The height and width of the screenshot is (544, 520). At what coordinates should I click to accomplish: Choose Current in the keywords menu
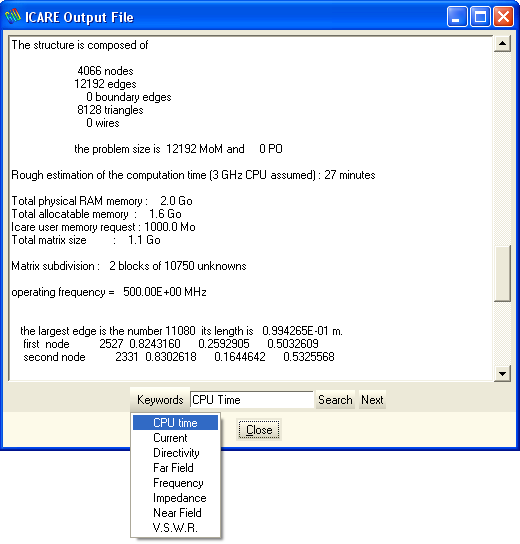176,438
